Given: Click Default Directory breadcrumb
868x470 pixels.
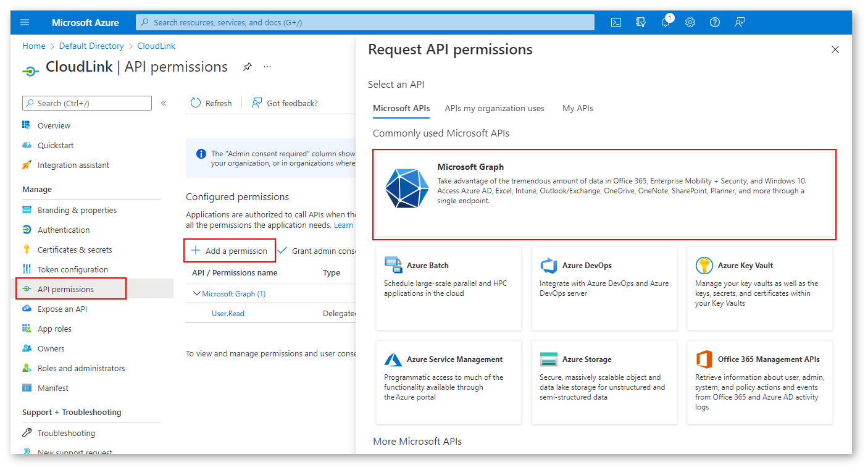Looking at the screenshot, I should coord(91,46).
